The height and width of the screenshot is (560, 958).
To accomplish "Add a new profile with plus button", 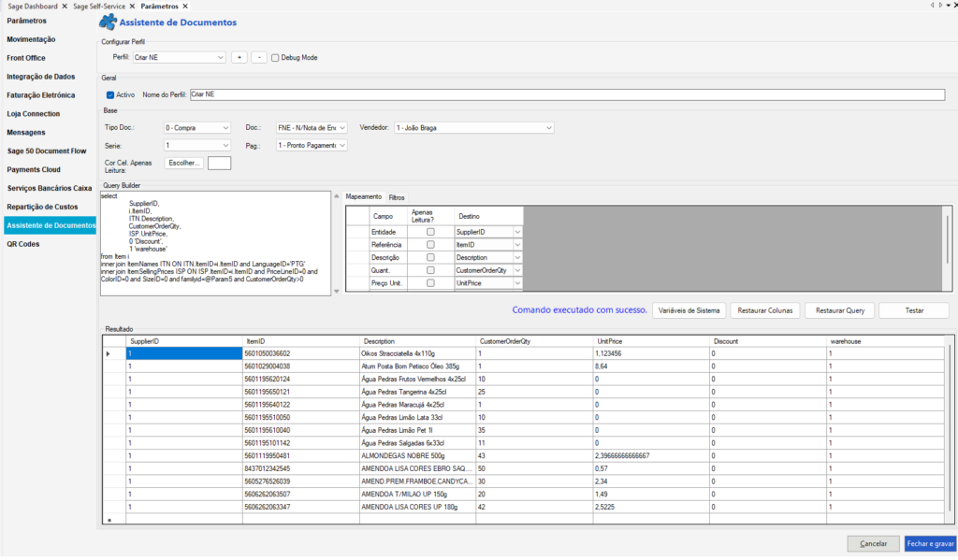I will click(239, 57).
